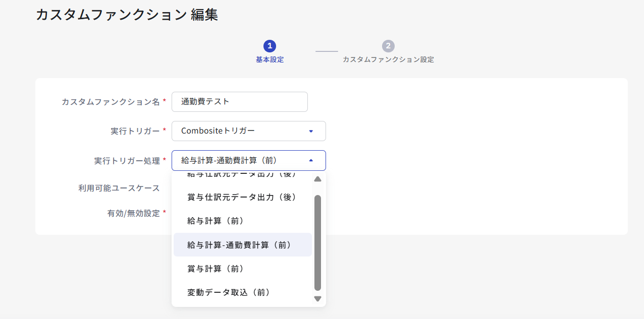Click the dropdown list scrollbar thumb

pyautogui.click(x=317, y=243)
